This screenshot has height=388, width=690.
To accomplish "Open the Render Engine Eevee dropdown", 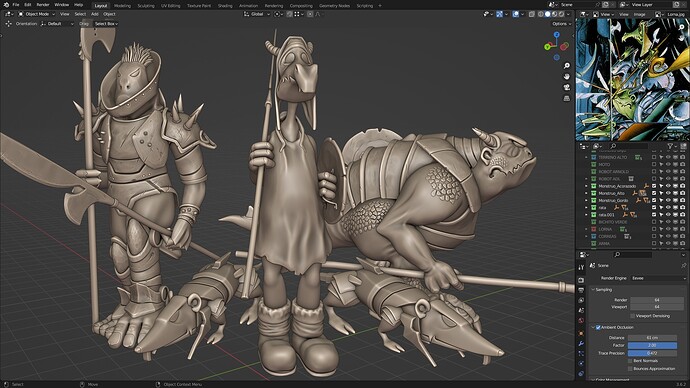I will coord(658,278).
